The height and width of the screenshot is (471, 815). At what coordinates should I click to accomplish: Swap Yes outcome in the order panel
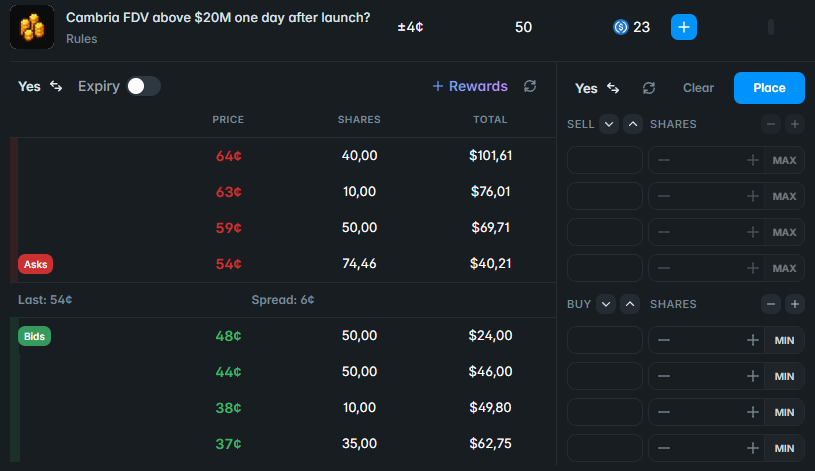coord(613,88)
